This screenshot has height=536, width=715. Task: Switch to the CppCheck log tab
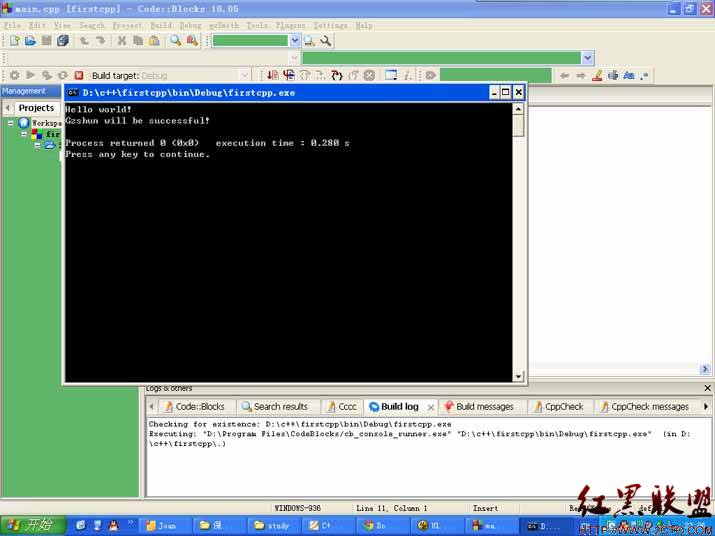pos(559,406)
